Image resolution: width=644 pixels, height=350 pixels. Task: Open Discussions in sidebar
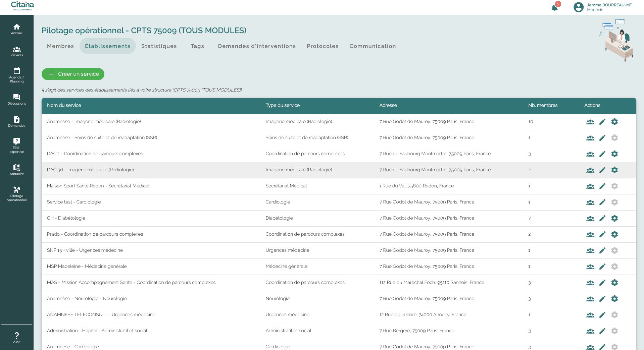(17, 100)
